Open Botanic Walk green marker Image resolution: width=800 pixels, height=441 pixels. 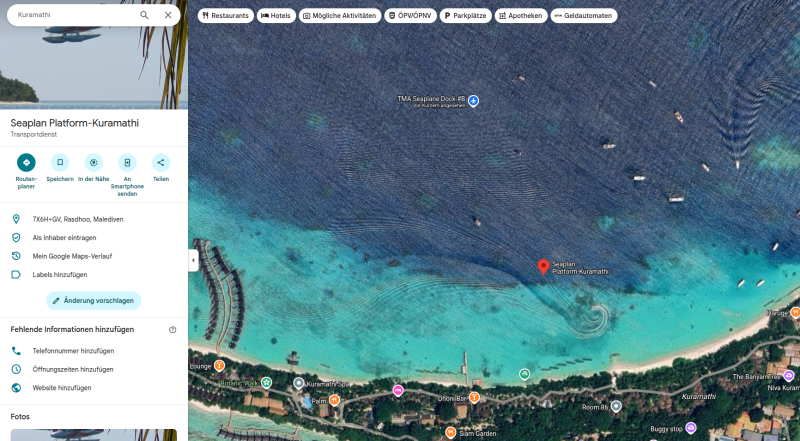pos(266,382)
